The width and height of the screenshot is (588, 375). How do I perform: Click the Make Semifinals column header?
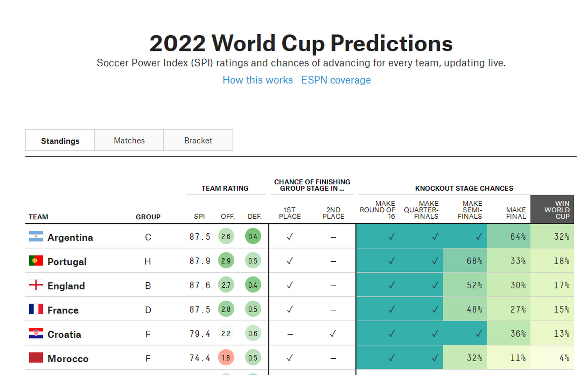tap(470, 210)
